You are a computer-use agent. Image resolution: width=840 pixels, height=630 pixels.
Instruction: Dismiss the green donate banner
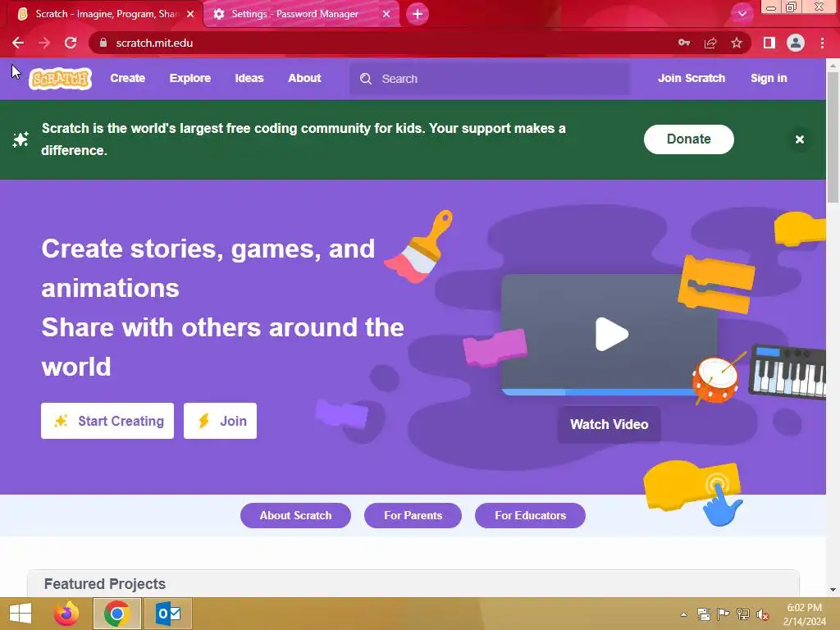(x=799, y=139)
